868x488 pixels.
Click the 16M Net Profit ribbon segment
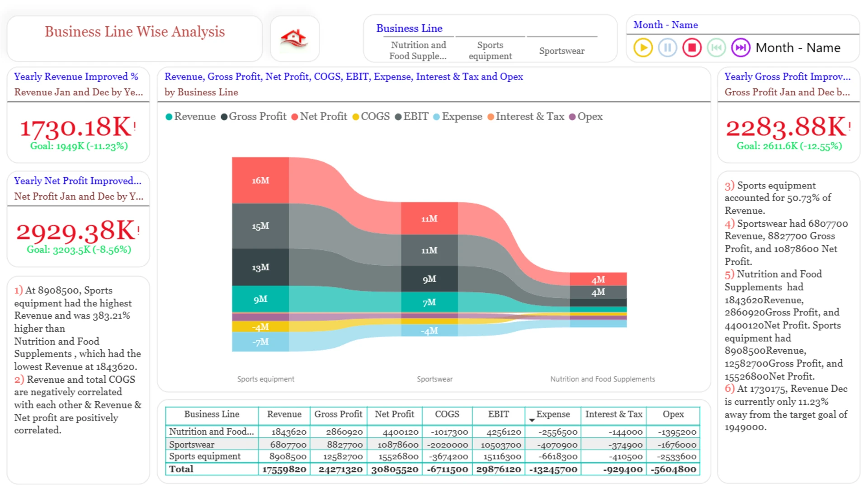(260, 180)
